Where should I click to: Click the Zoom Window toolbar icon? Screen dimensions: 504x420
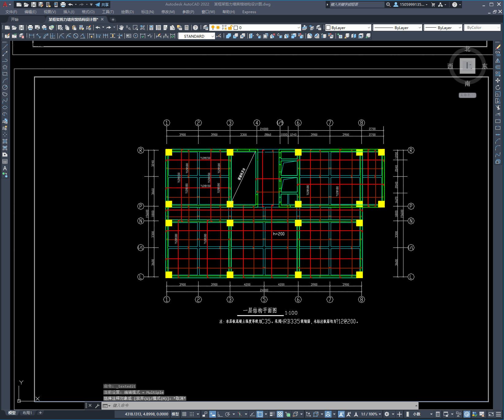tap(135, 28)
